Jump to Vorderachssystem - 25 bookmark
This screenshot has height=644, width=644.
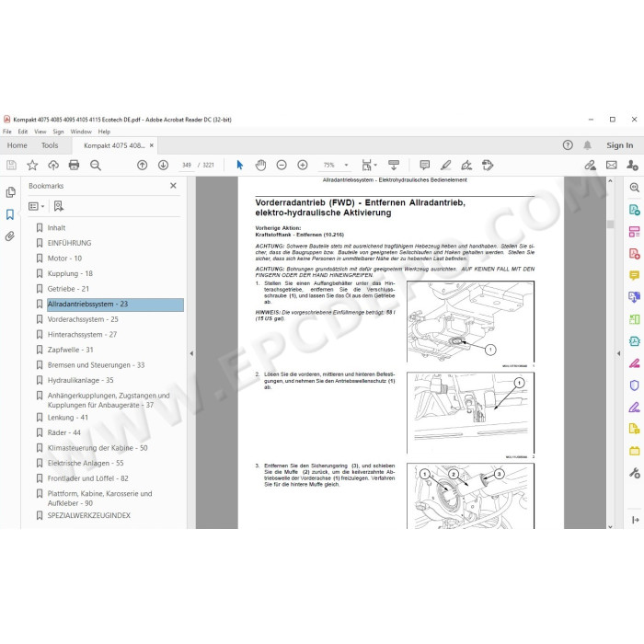pos(83,319)
